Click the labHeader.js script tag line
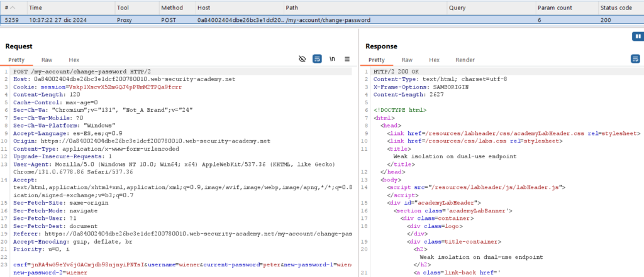 (476, 187)
